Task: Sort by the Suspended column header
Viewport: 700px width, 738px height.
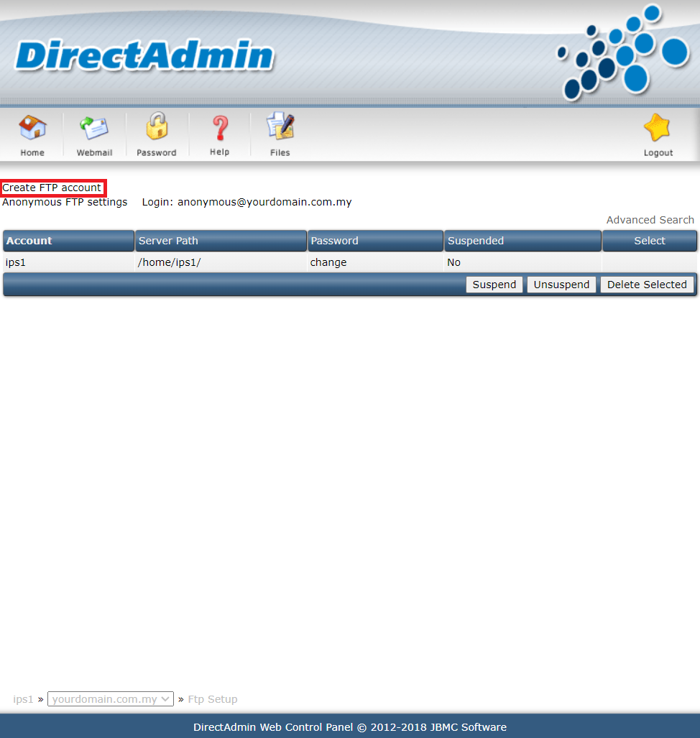Action: pyautogui.click(x=476, y=241)
